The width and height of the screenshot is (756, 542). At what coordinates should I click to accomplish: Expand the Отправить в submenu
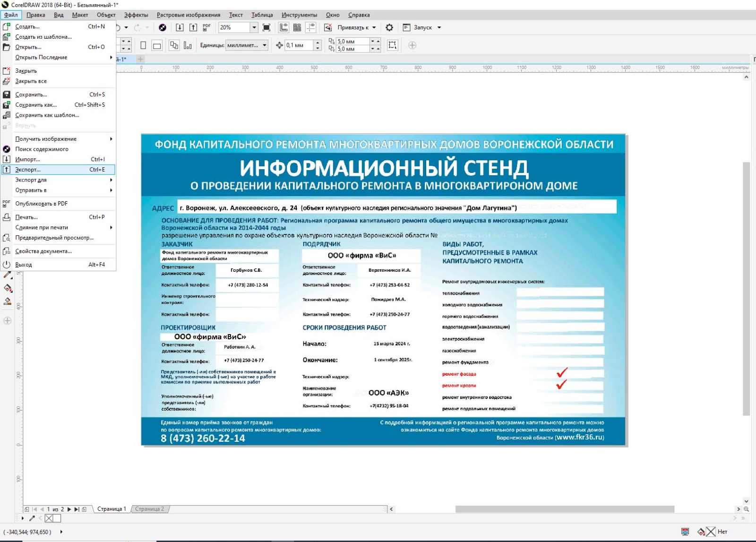58,190
